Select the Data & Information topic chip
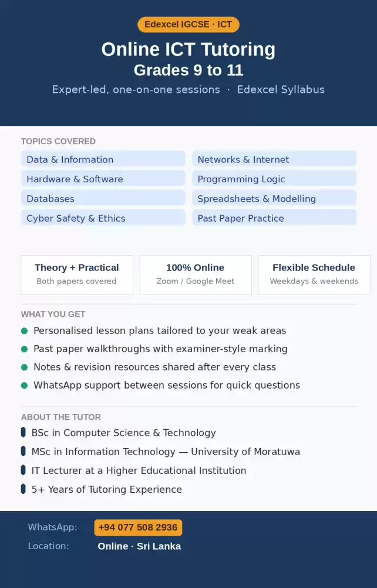Screen dimensions: 377x588 103,159
